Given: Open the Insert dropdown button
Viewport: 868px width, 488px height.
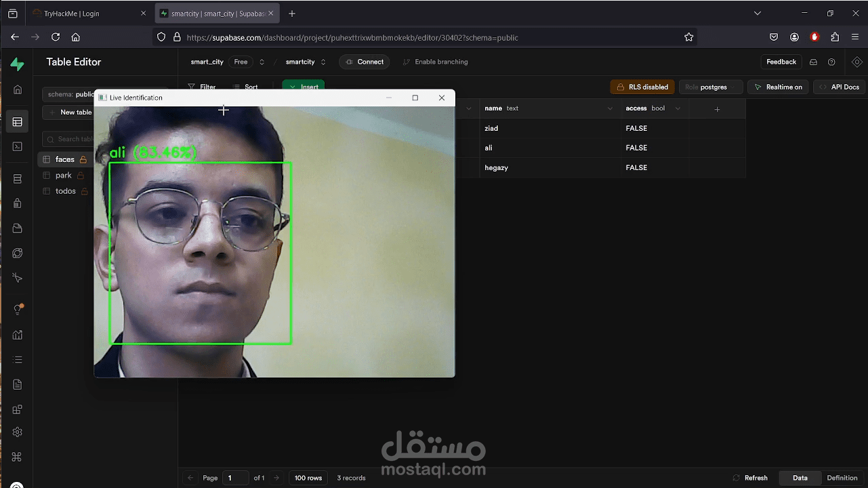Looking at the screenshot, I should (x=304, y=85).
